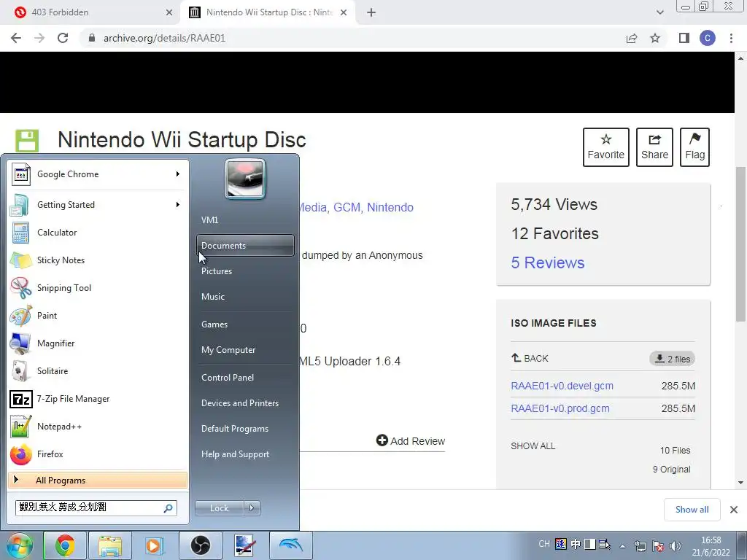The image size is (747, 560).
Task: Launch 7-Zip File Manager
Action: (98, 399)
